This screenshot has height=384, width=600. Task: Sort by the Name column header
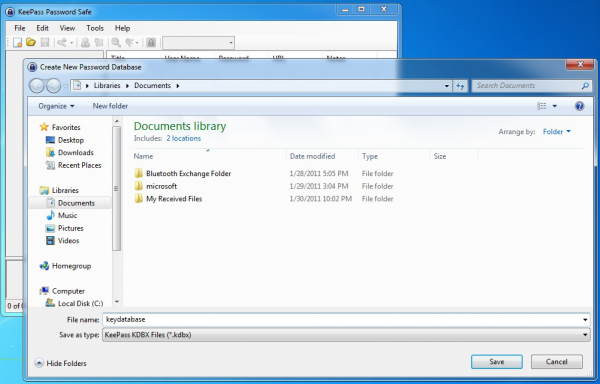208,156
